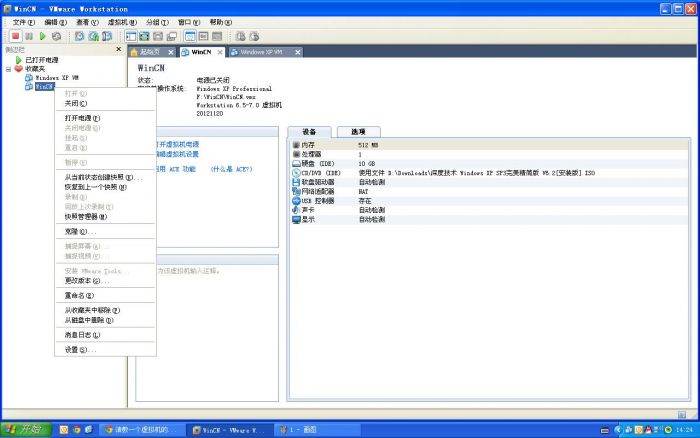Click the Unity mode toolbar icon
Screen dimensions: 700x438
[x=172, y=36]
